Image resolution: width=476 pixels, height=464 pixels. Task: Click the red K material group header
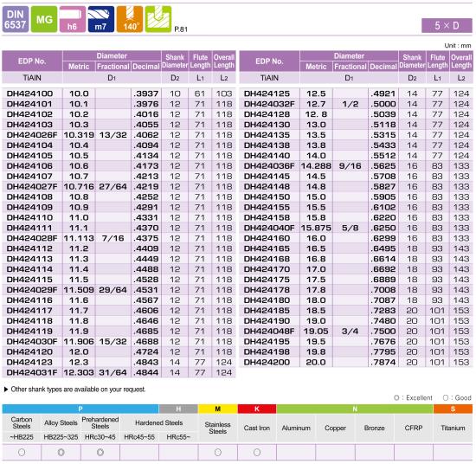point(257,409)
